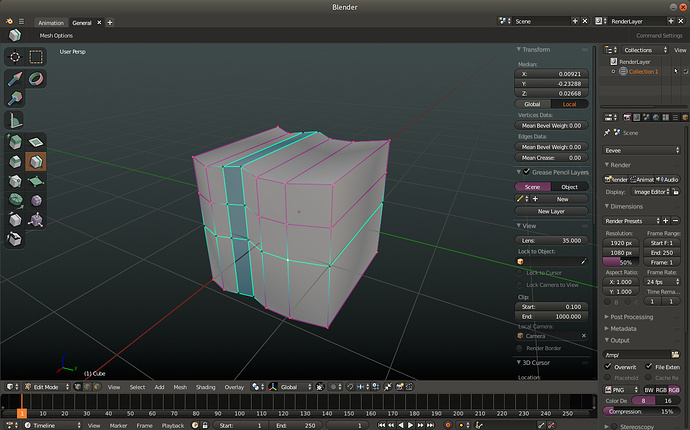Disable the Overwrite checkbox
The image size is (690, 430).
pos(608,367)
